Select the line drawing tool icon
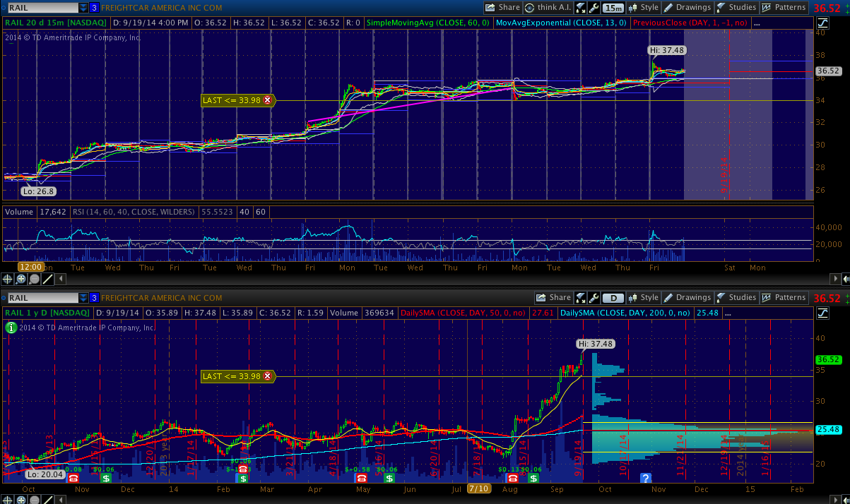 point(48,279)
